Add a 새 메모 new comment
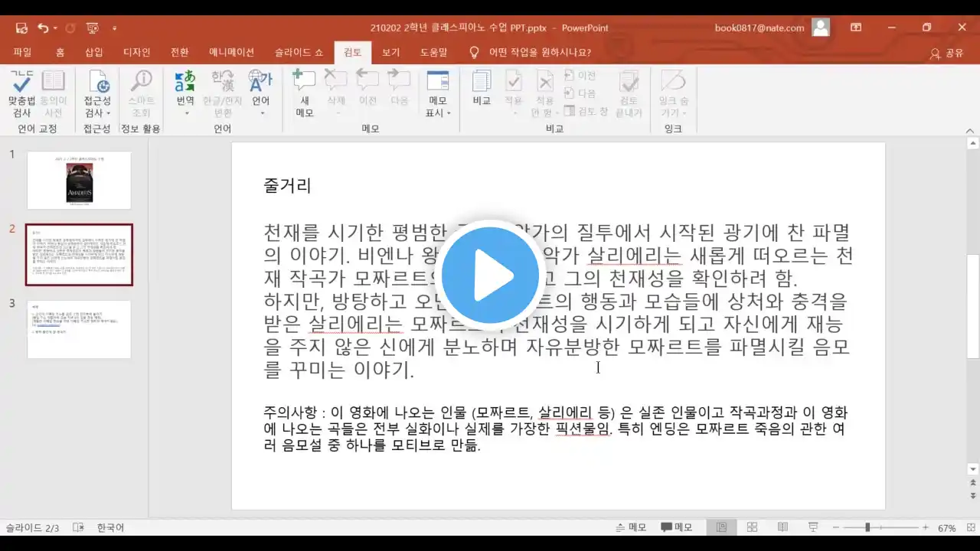The height and width of the screenshot is (551, 980). (x=305, y=94)
